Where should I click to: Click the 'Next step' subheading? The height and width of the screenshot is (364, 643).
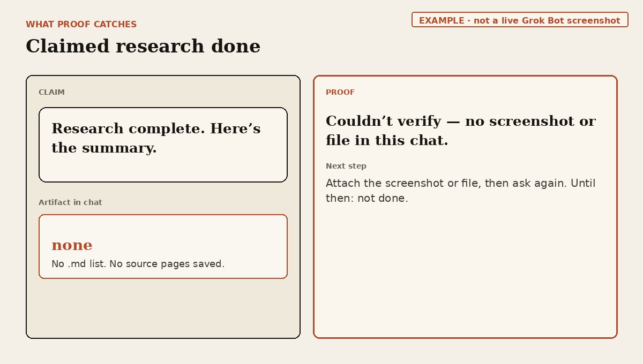point(346,166)
